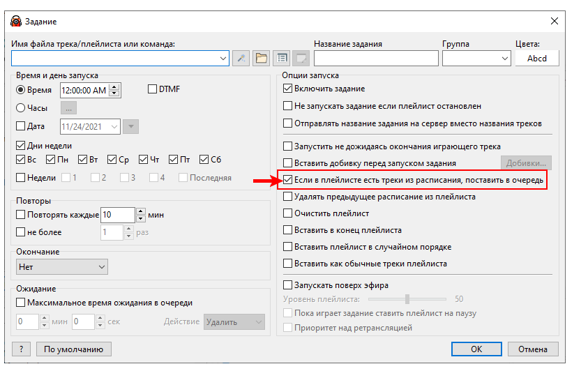
Task: Expand the track filename combo box dropdown
Action: click(223, 58)
